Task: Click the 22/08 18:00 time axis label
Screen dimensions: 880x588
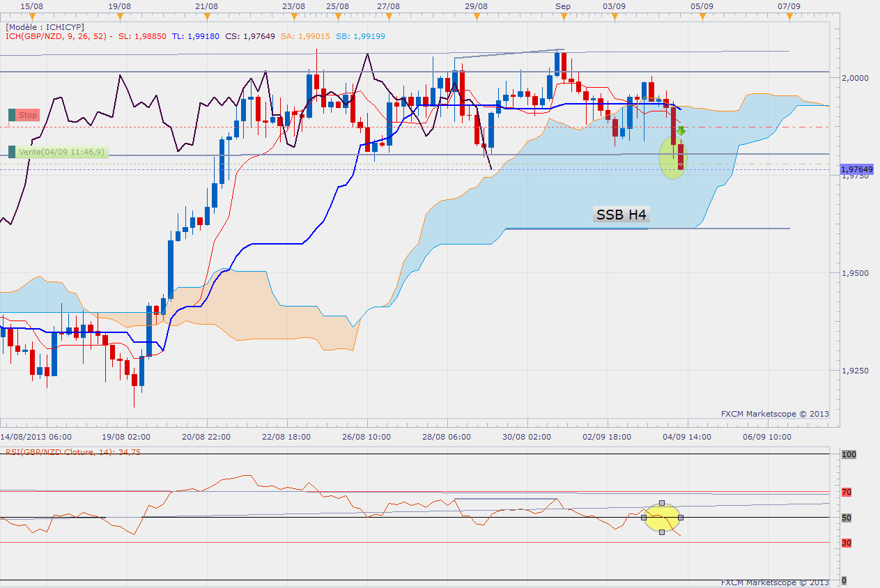Action: click(x=287, y=437)
